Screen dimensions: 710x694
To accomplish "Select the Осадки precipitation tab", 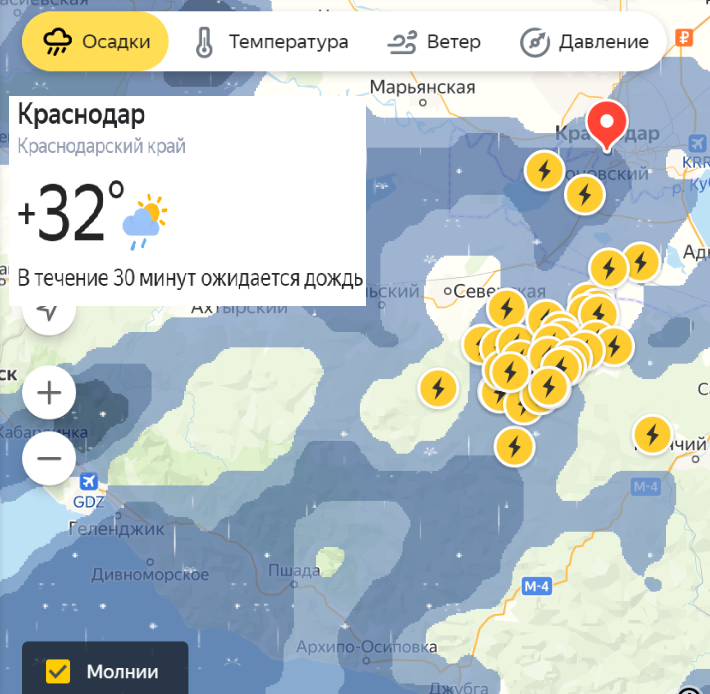I will pyautogui.click(x=95, y=41).
